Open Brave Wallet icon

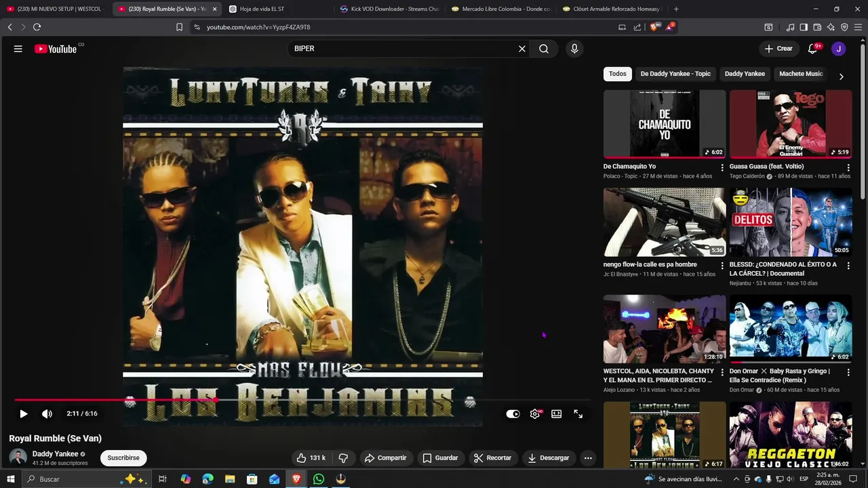pyautogui.click(x=817, y=27)
